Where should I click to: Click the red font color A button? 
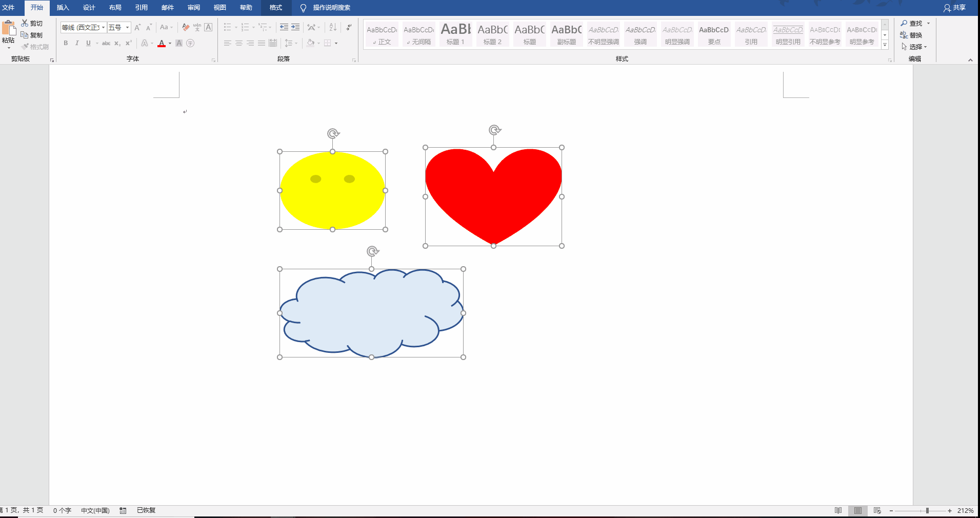[x=162, y=43]
